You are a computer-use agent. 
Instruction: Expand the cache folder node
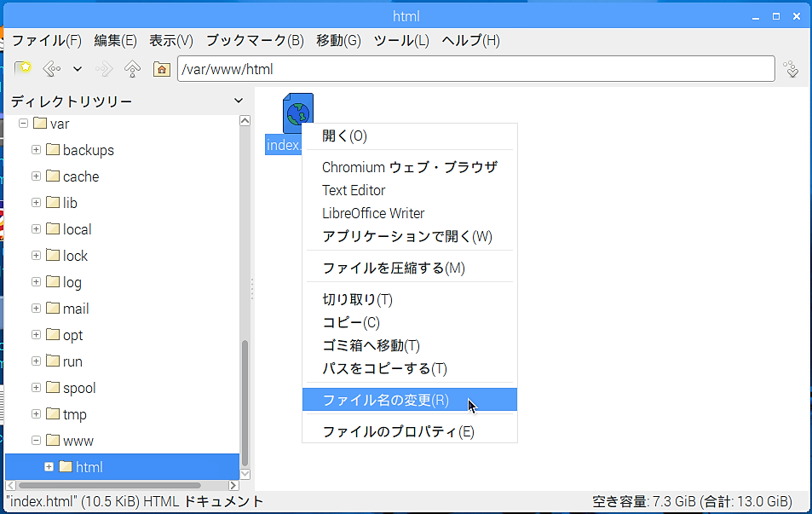[x=36, y=176]
